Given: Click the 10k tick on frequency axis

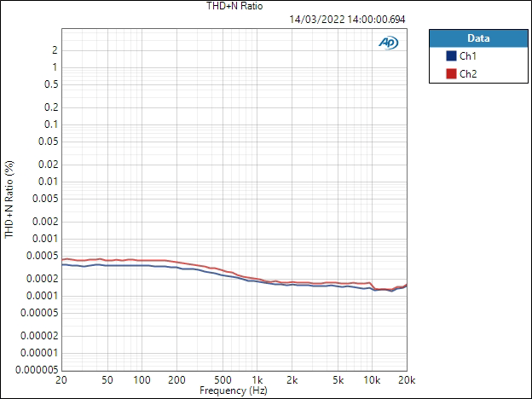Looking at the screenshot, I should [372, 379].
